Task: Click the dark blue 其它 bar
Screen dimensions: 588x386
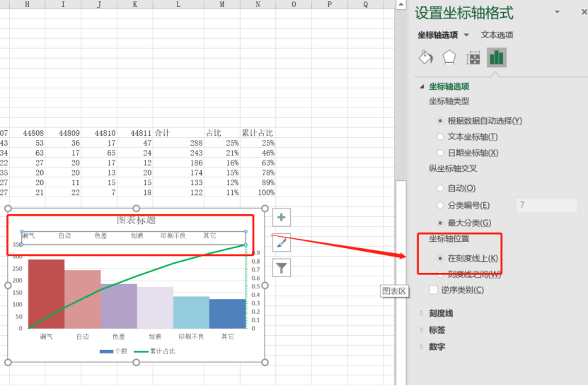Action: (x=227, y=314)
